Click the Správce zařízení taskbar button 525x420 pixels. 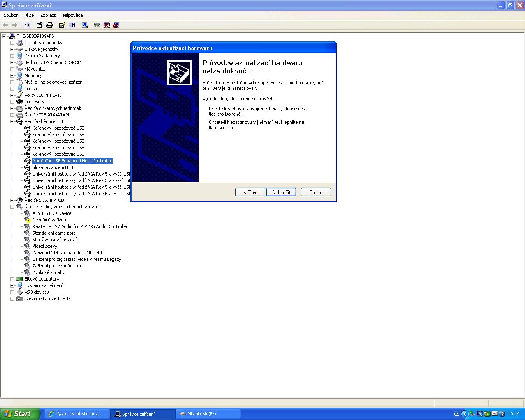coord(142,414)
